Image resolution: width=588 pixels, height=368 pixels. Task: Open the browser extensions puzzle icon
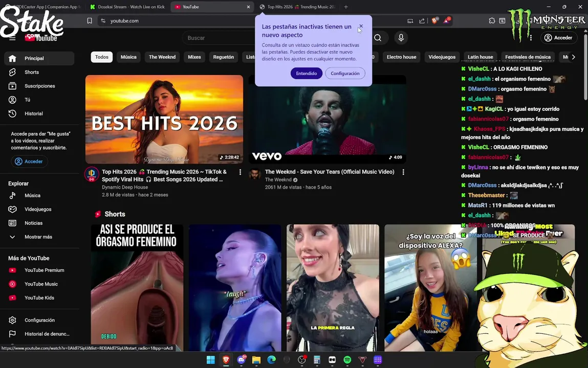tap(492, 21)
